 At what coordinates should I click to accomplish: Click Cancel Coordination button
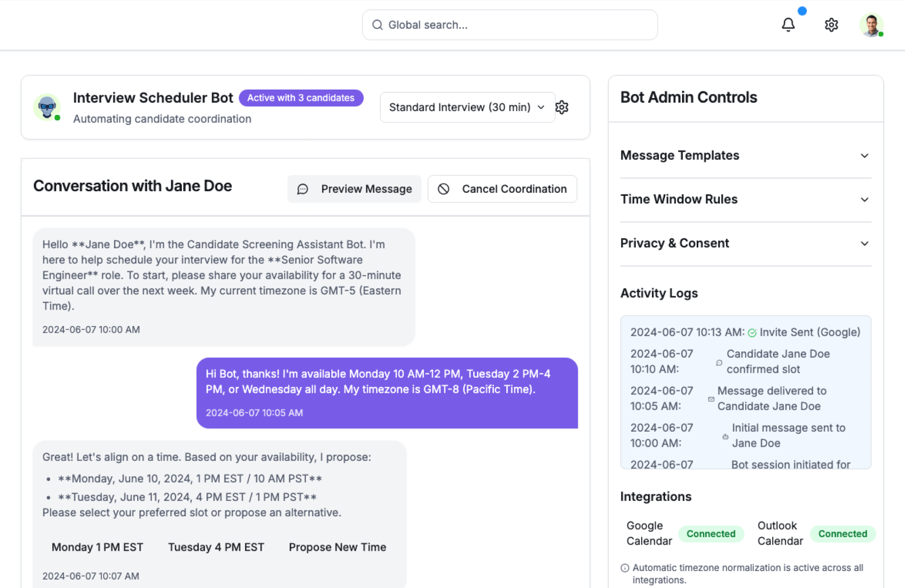[x=502, y=189]
